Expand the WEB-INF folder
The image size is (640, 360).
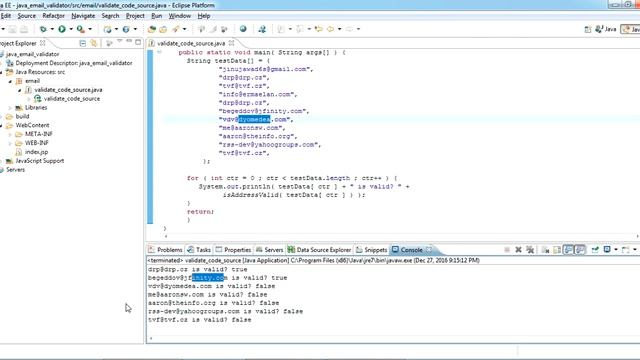[10, 143]
